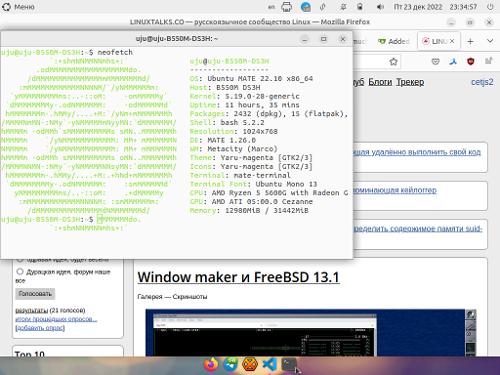Image resolution: width=500 pixels, height=375 pixels.
Task: Open the Меню panel menu
Action: click(18, 7)
